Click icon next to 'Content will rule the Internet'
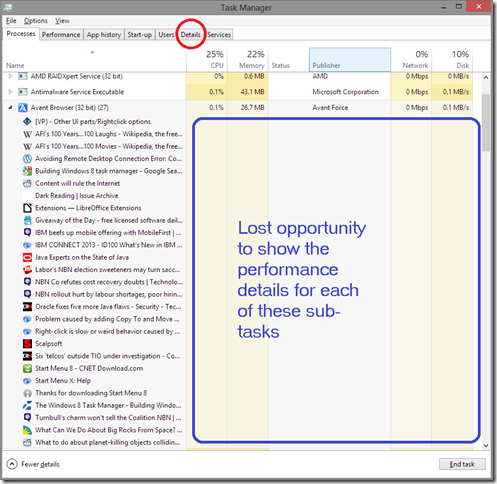This screenshot has height=484, width=497. [x=27, y=183]
